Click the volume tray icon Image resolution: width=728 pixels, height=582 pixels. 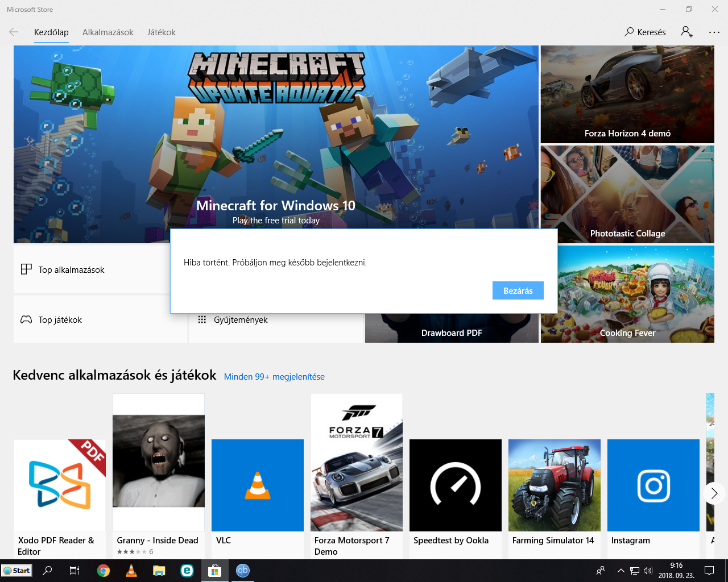(648, 571)
